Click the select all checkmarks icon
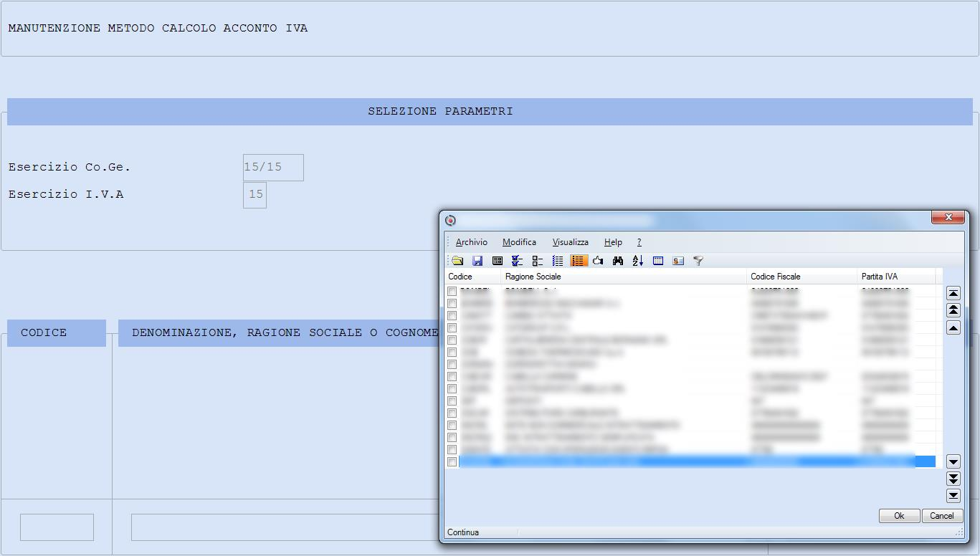The image size is (980, 556). tap(518, 261)
